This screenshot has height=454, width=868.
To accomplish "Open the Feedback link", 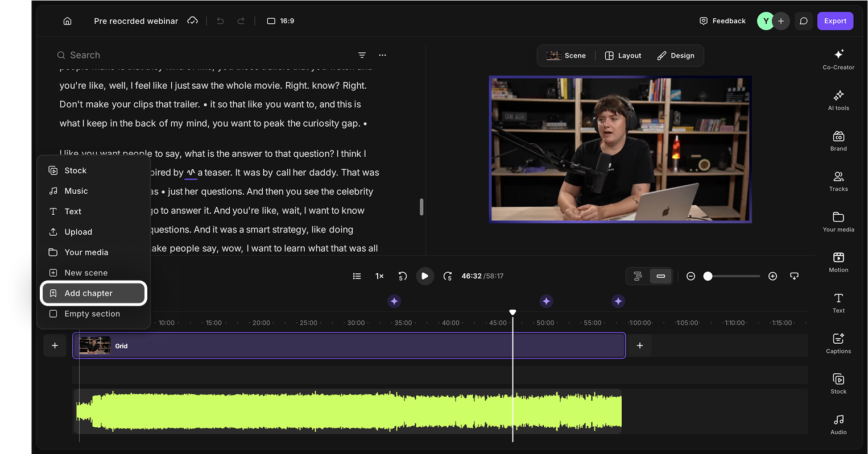I will click(722, 21).
